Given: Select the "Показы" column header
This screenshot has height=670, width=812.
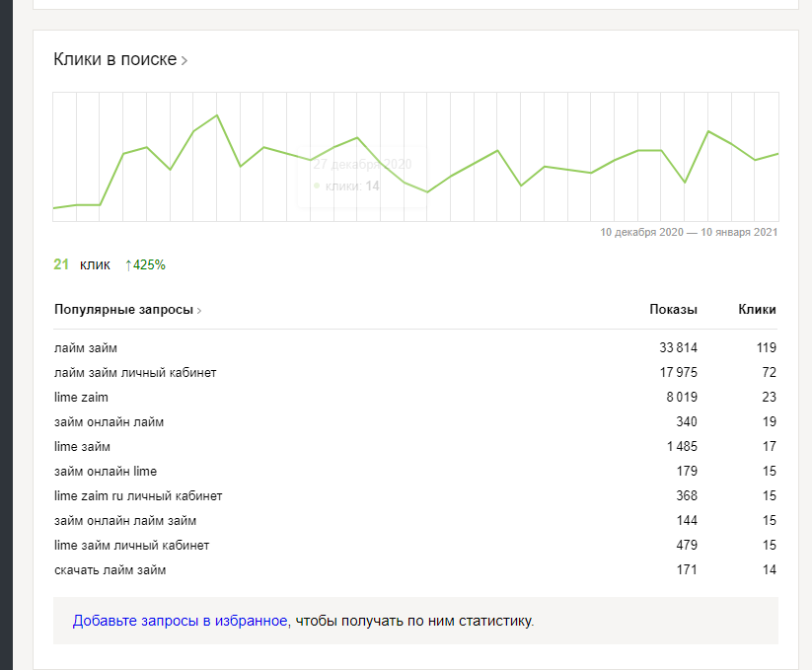Looking at the screenshot, I should click(x=673, y=310).
